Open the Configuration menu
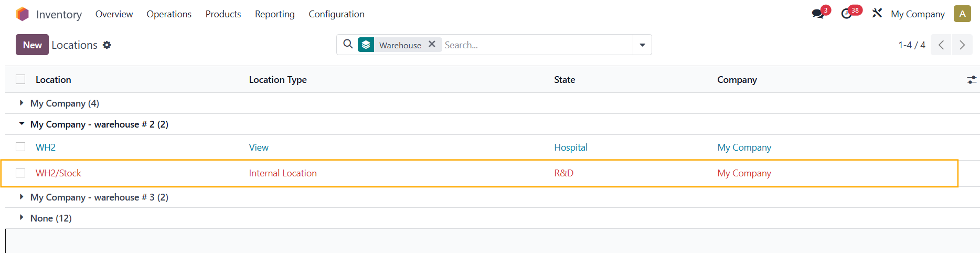Image resolution: width=980 pixels, height=253 pixels. 336,14
